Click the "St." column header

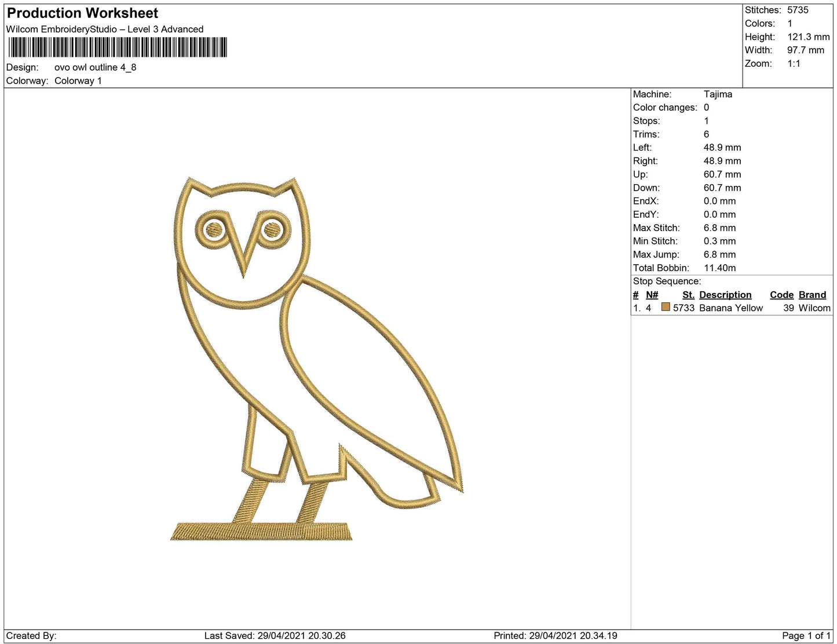tap(688, 295)
